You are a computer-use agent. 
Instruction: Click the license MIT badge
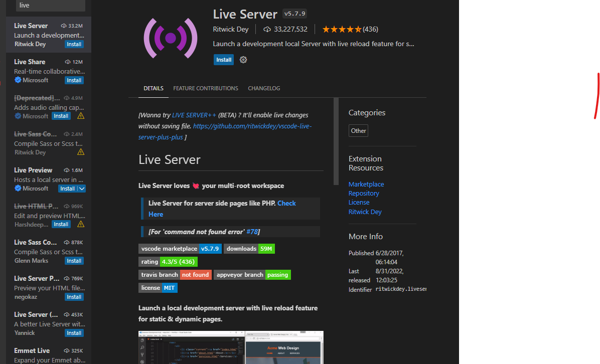tap(158, 287)
